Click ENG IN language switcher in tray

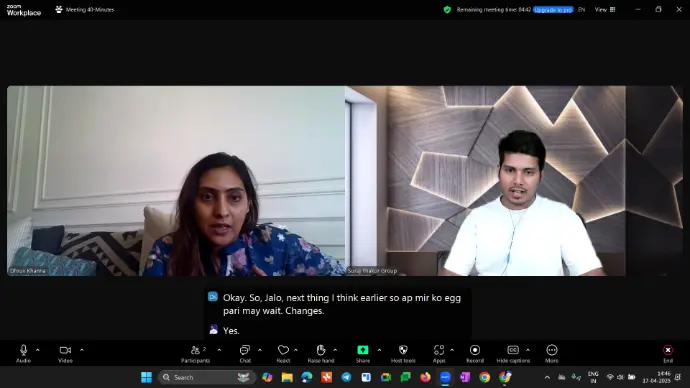tap(593, 377)
